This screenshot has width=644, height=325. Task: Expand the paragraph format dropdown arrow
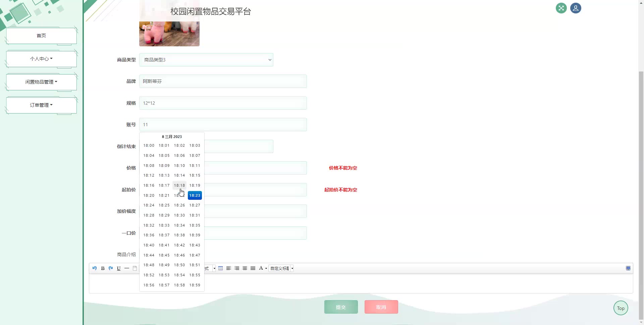[214, 268]
